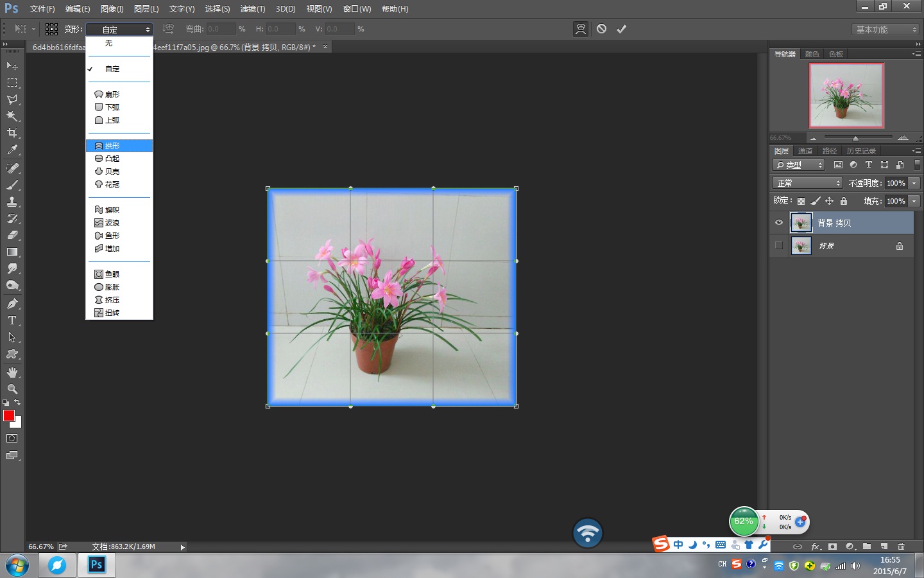Show the 背景 layer visibility
The image size is (924, 578).
pos(779,245)
